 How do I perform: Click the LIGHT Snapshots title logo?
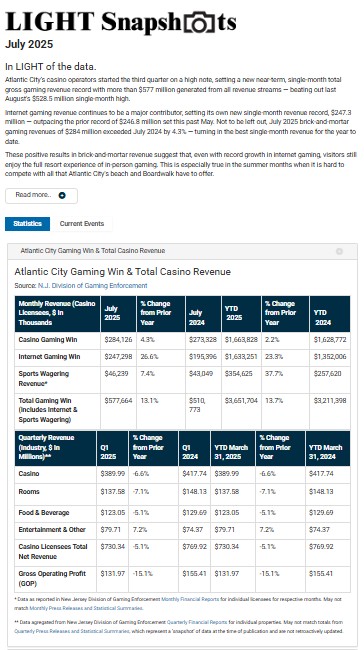tap(121, 22)
